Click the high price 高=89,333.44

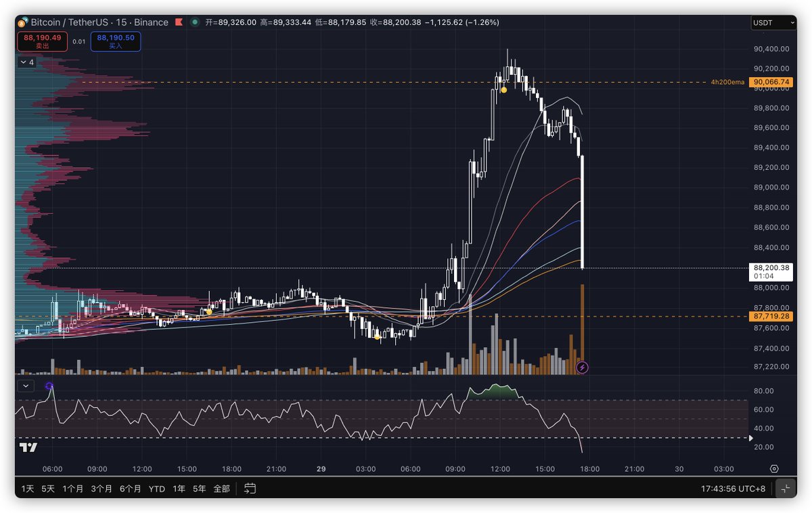click(x=286, y=22)
